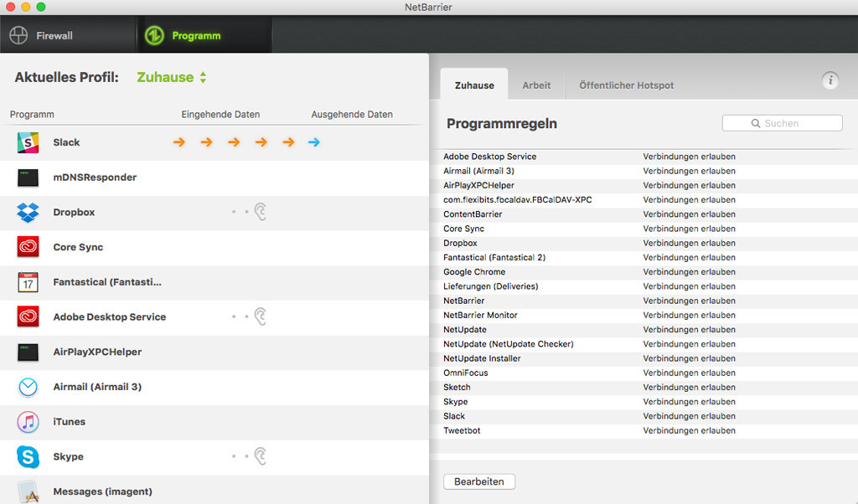The height and width of the screenshot is (504, 858).
Task: Select Core Sync in Programmregeln list
Action: click(643, 229)
